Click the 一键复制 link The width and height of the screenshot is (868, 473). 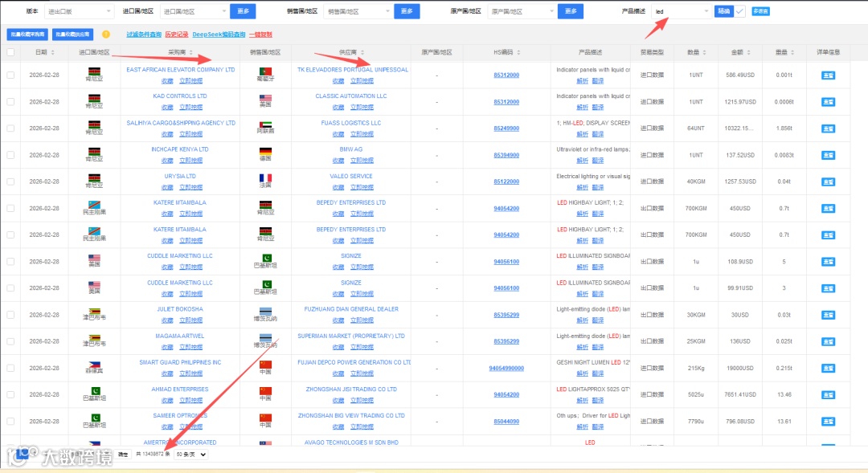click(260, 35)
